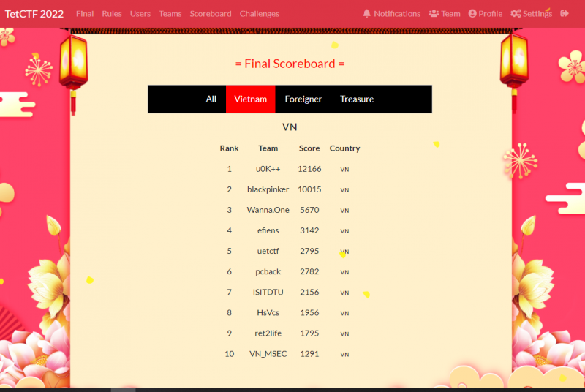This screenshot has width=585, height=392.
Task: Click team name u0K++
Action: tap(268, 169)
